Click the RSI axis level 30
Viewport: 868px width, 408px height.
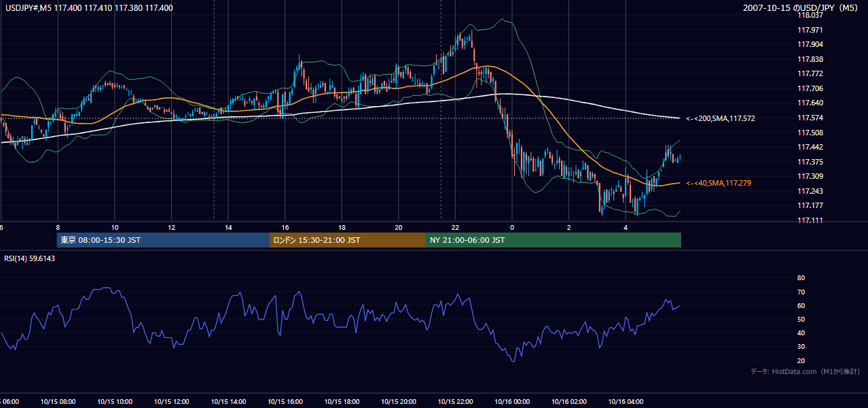tap(801, 347)
